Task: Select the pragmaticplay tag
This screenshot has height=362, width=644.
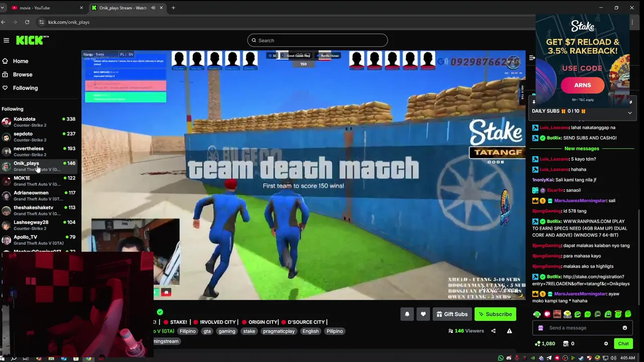Action: pyautogui.click(x=279, y=331)
